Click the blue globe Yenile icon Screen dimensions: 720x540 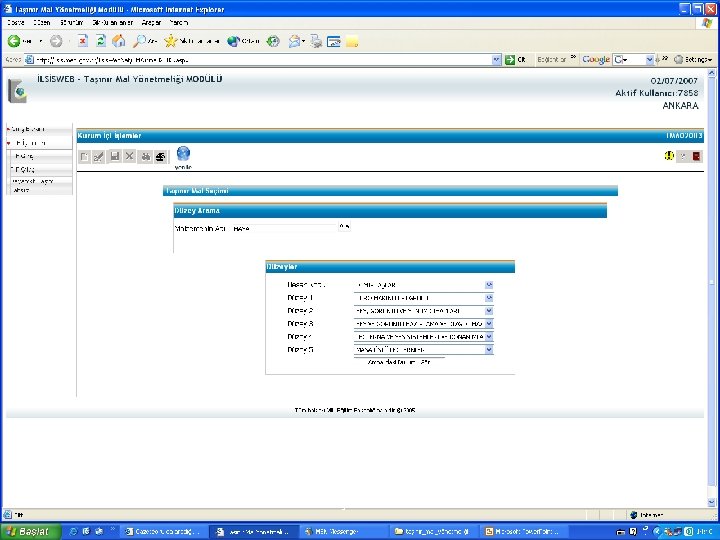click(x=183, y=153)
